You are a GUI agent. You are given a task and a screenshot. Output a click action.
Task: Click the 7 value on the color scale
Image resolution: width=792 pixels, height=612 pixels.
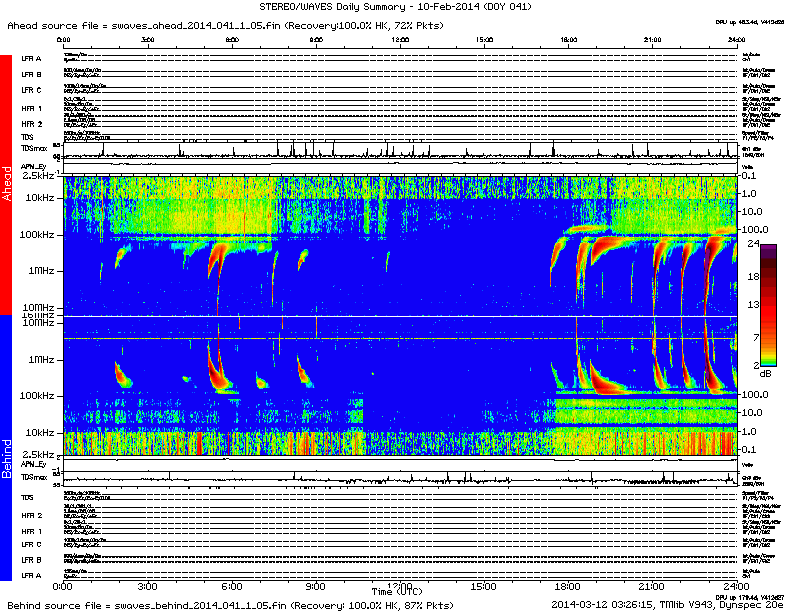coord(756,337)
